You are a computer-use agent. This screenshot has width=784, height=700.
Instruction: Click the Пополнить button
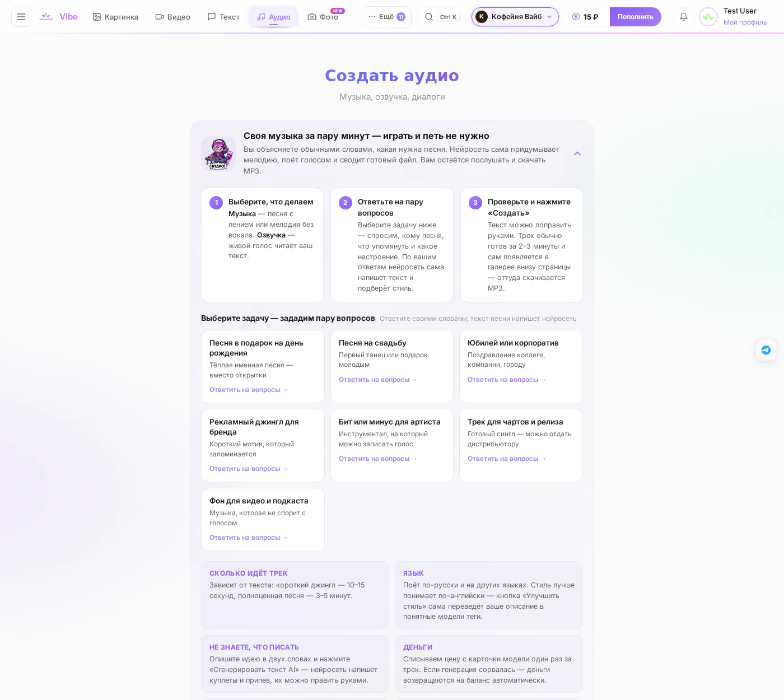[x=635, y=17]
